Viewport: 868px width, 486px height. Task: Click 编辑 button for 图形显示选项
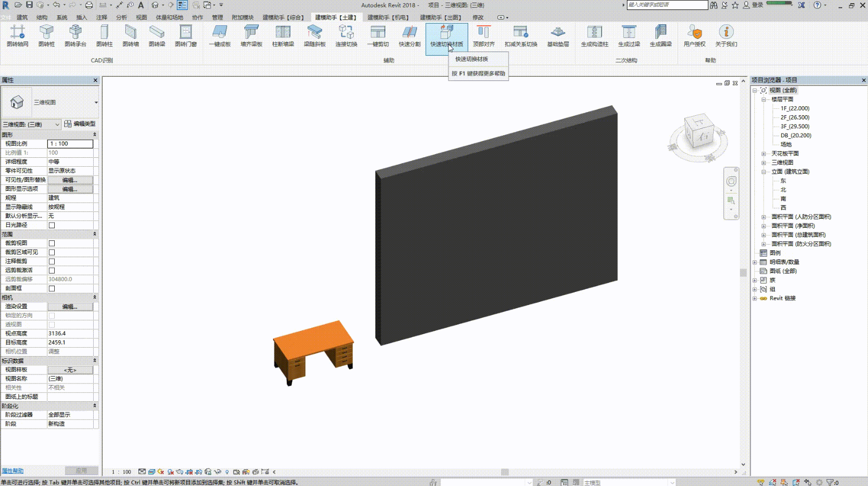click(x=70, y=189)
